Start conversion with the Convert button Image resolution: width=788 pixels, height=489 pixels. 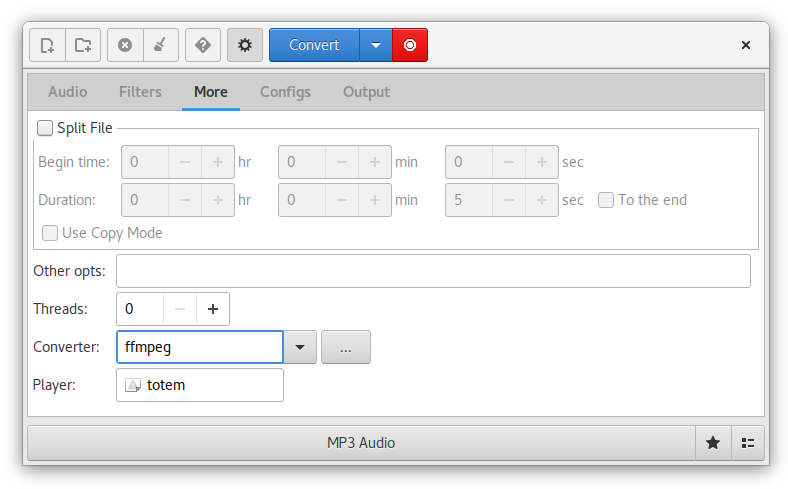(x=315, y=45)
